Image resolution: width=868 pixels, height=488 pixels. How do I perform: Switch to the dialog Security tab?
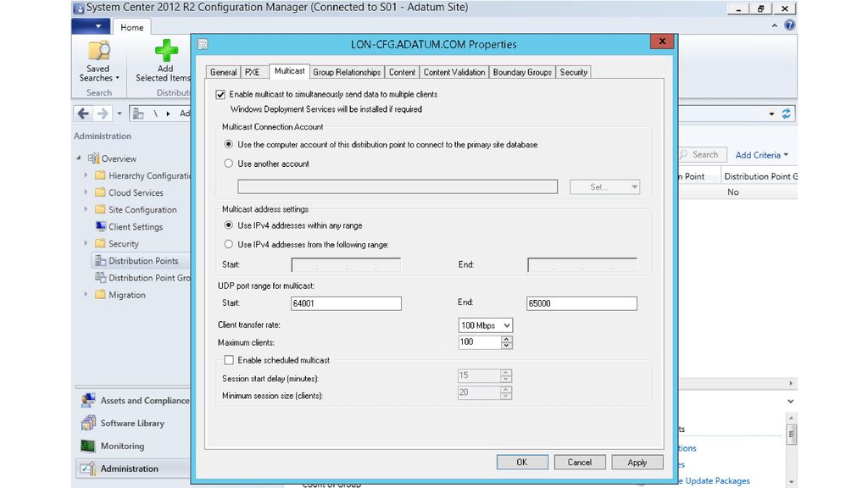(573, 72)
